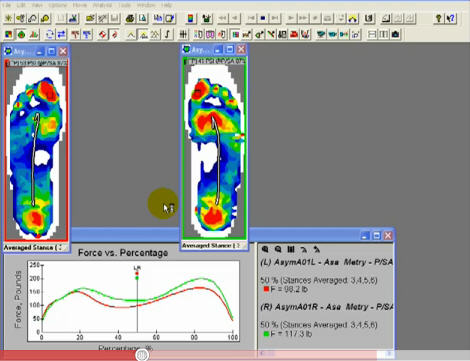The height and width of the screenshot is (361, 470).
Task: Toggle the peak graph button in second toolbar
Action: [x=143, y=34]
